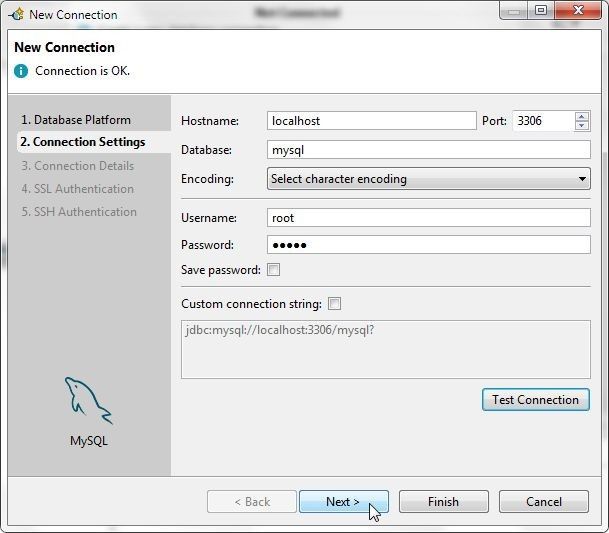Click the Next > button
609x533 pixels.
[x=344, y=502]
